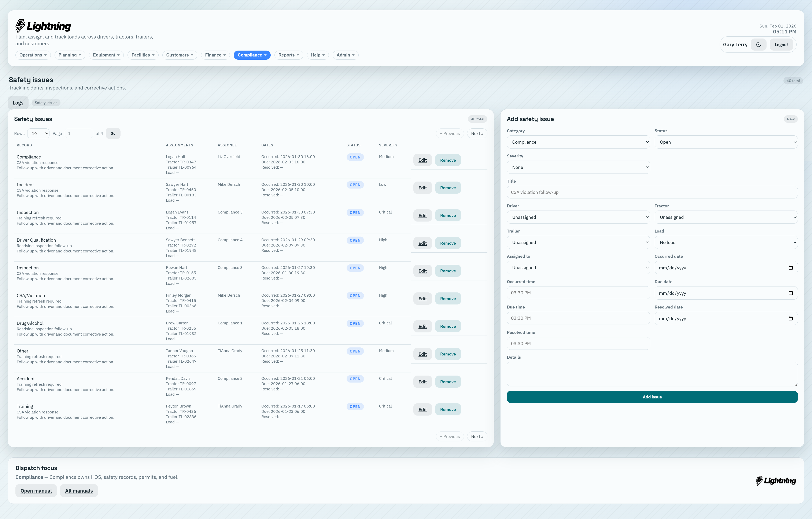Open the Equipment menu

tap(106, 55)
